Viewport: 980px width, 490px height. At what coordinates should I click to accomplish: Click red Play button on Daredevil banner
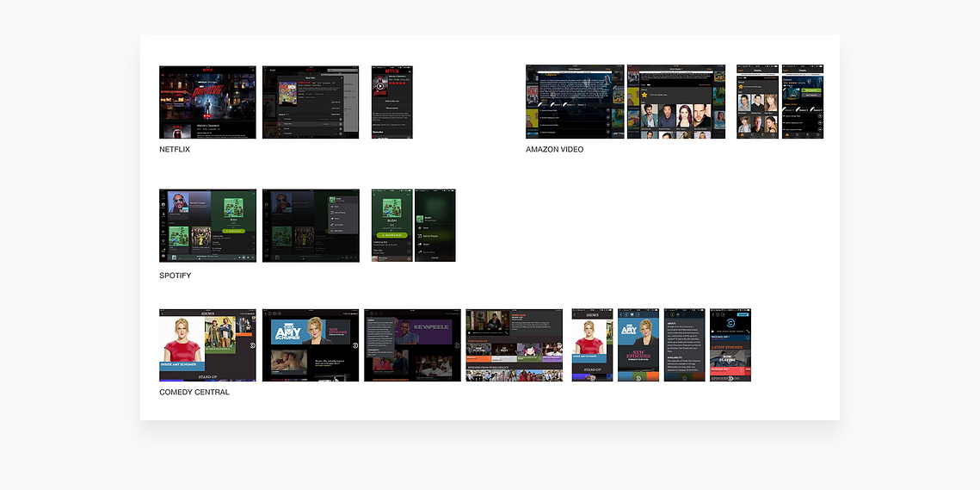(207, 115)
